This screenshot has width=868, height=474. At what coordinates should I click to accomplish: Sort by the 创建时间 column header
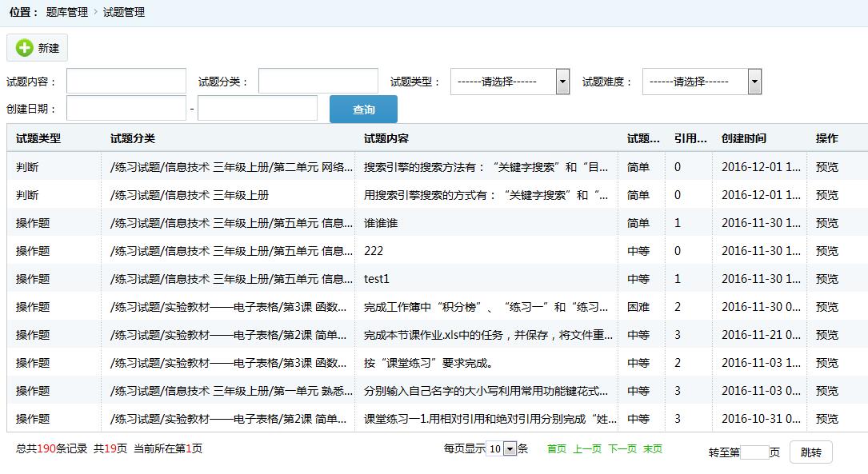[x=743, y=138]
